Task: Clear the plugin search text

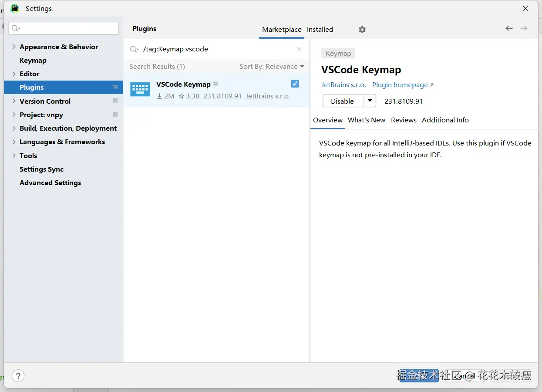Action: pos(299,49)
